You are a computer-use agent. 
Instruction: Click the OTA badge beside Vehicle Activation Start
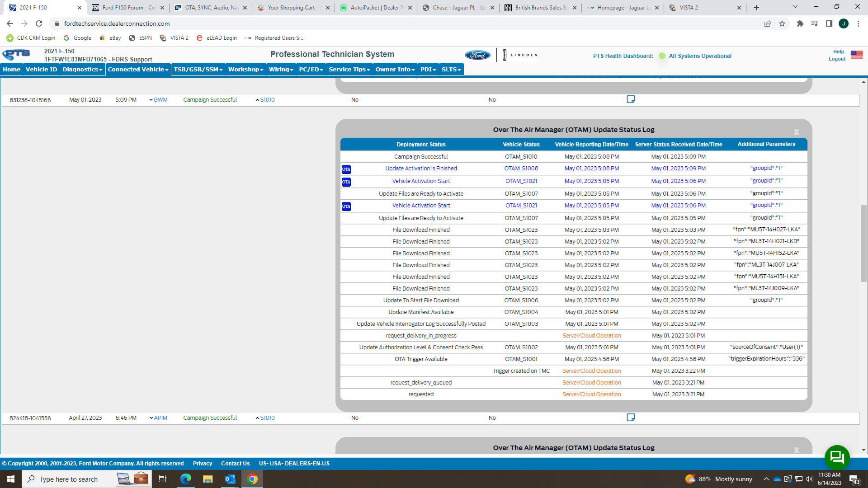[346, 181]
